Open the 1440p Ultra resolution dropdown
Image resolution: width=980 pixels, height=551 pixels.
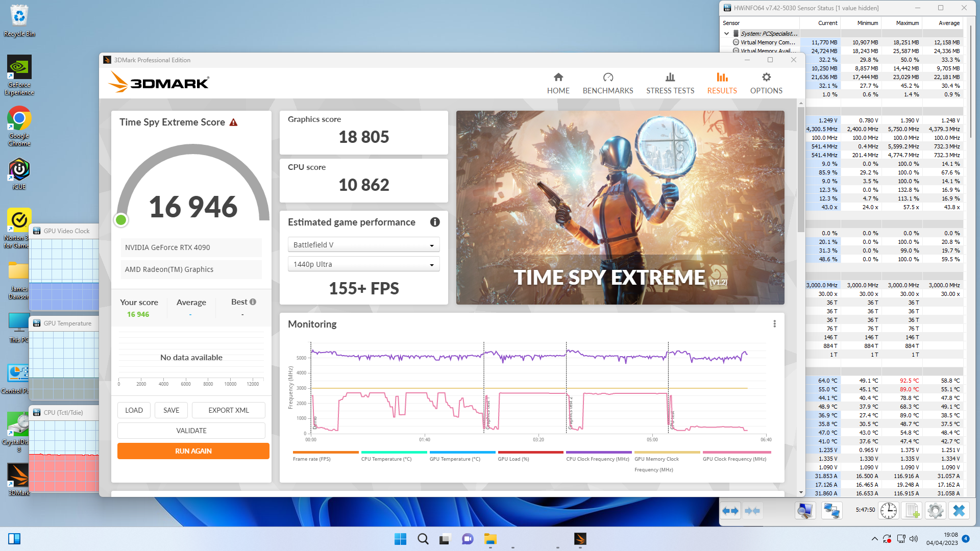[363, 264]
